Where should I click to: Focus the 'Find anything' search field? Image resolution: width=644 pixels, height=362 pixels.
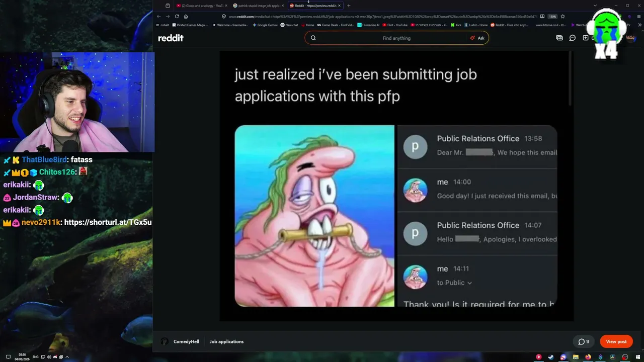coord(396,38)
